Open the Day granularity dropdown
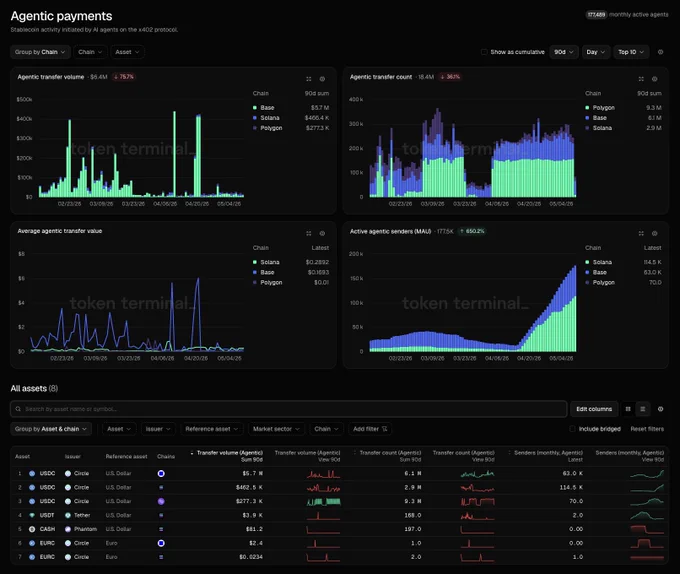680x574 pixels. click(596, 52)
